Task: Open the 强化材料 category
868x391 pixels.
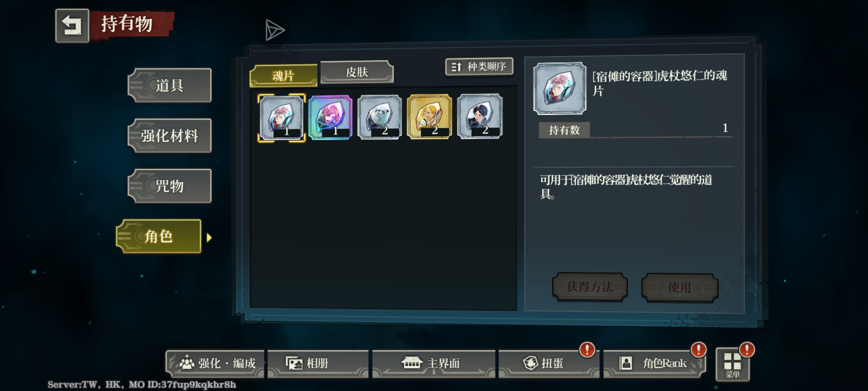Action: [170, 136]
